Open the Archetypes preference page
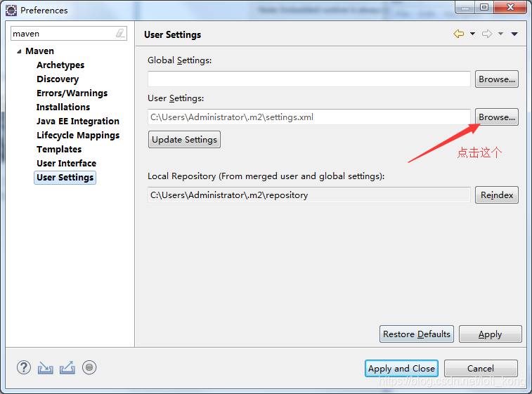532x394 pixels. pos(60,65)
